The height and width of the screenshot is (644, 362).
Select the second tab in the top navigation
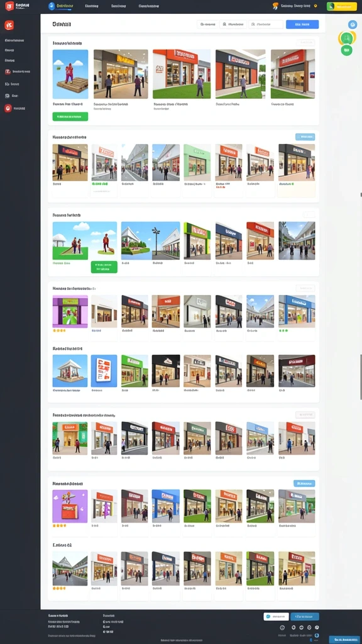tap(92, 6)
